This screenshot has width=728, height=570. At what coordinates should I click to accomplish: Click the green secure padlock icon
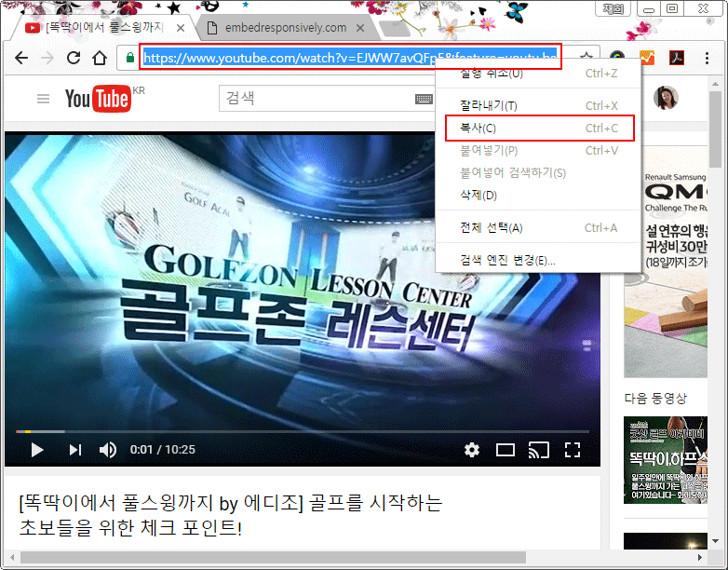point(130,58)
